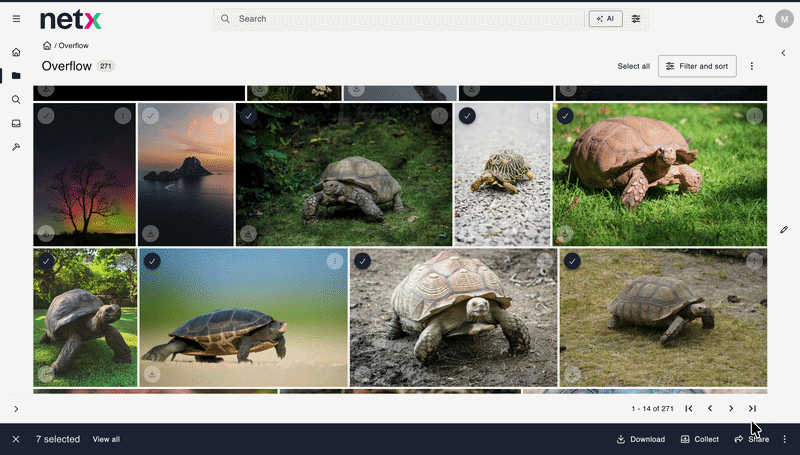Go to first page of results
800x455 pixels.
pos(689,409)
